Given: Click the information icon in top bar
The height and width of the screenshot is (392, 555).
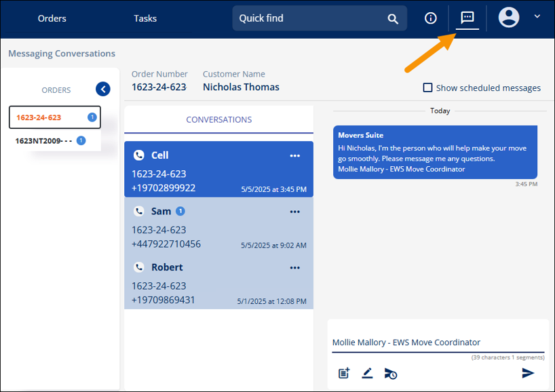Looking at the screenshot, I should [430, 18].
